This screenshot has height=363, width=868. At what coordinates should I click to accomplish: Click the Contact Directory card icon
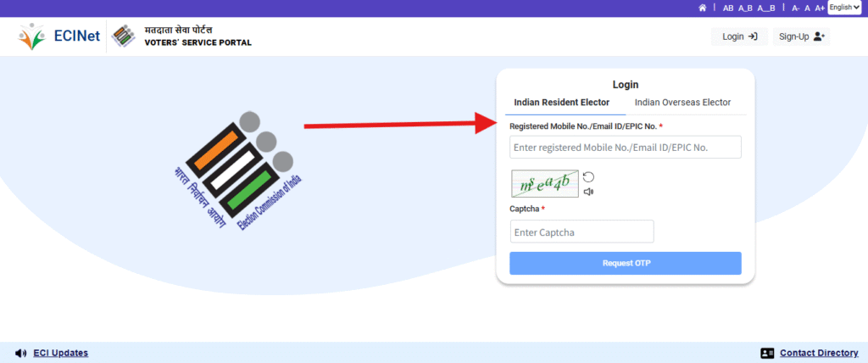tap(767, 353)
